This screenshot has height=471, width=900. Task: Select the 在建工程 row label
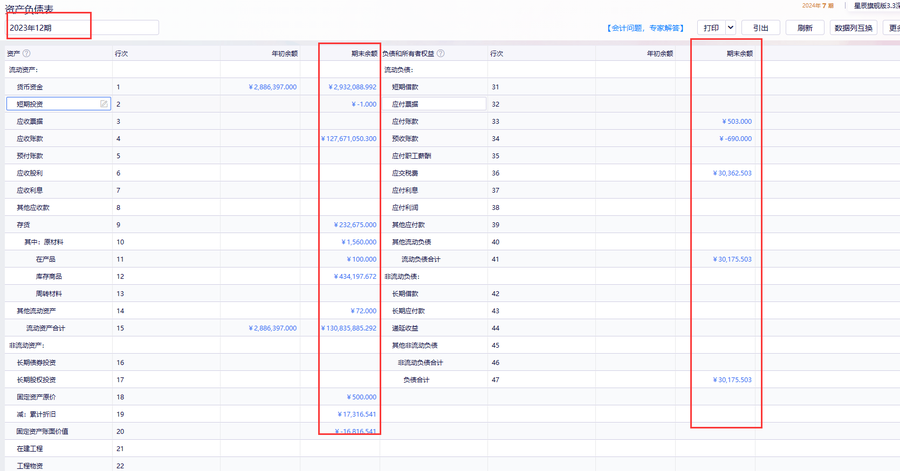click(30, 449)
